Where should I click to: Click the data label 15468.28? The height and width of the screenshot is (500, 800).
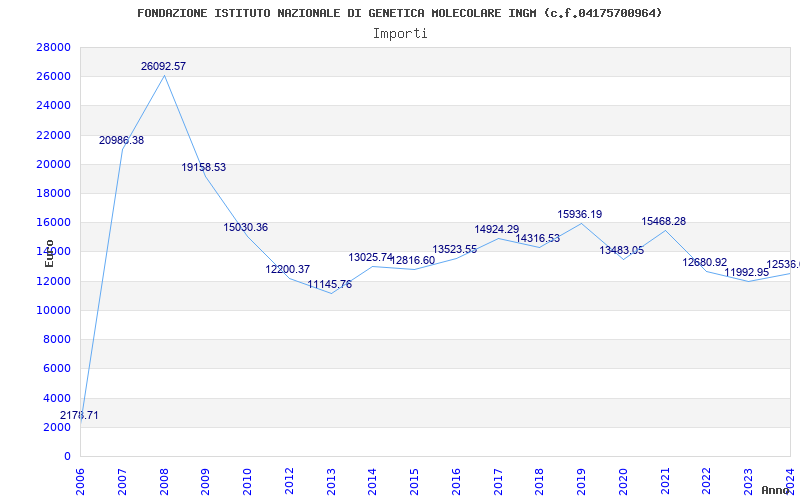pyautogui.click(x=664, y=221)
